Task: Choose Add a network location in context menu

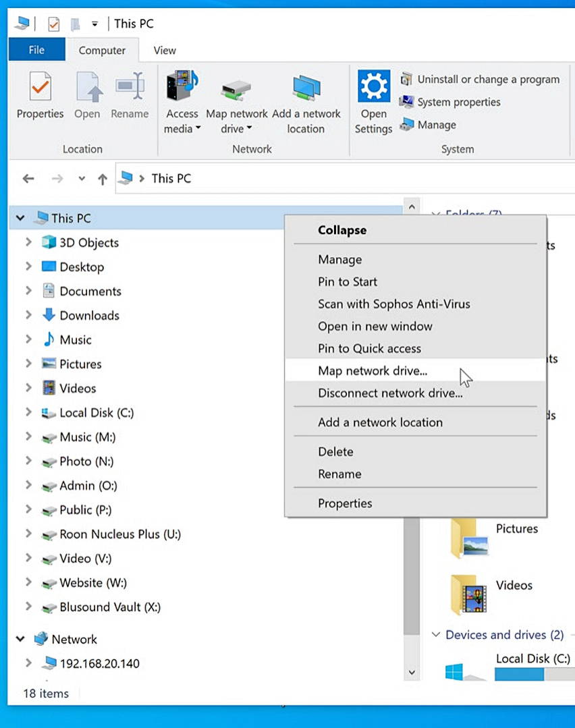Action: click(415, 422)
